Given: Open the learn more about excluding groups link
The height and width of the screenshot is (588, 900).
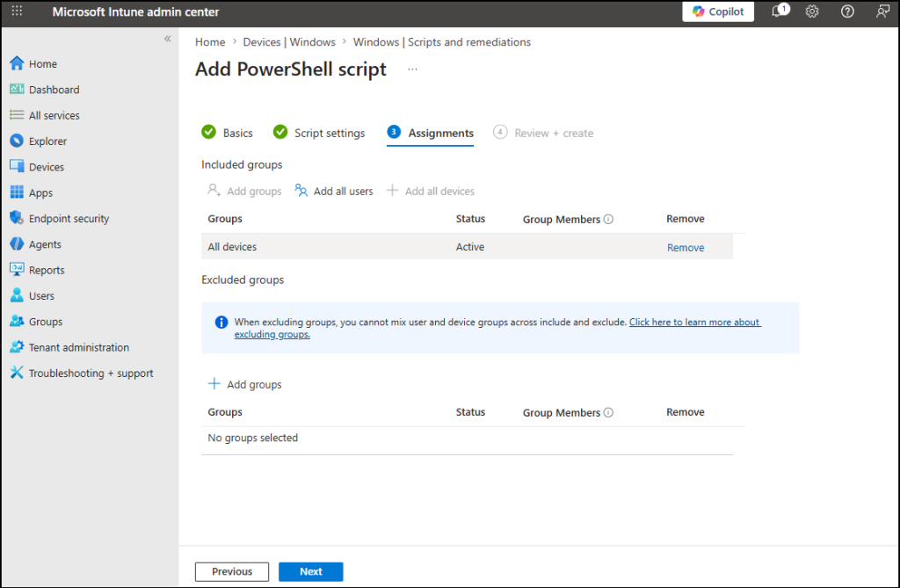Looking at the screenshot, I should point(695,323).
